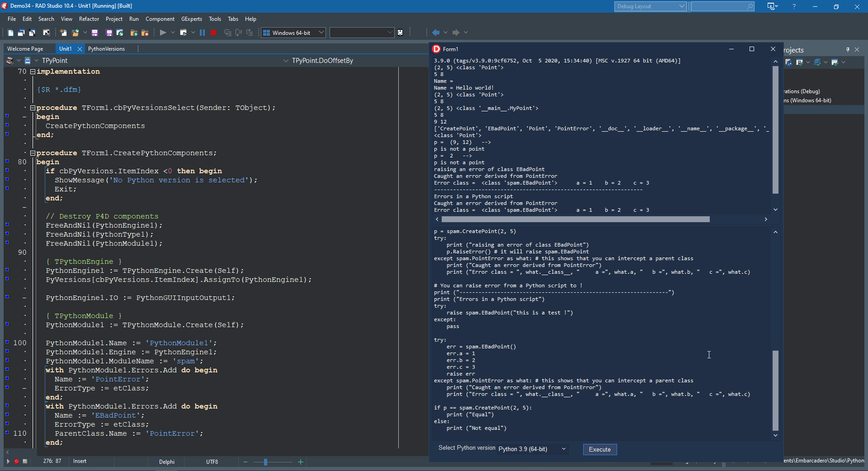Click the Run Until Return debug icon
This screenshot has height=471, width=868.
pyautogui.click(x=250, y=33)
